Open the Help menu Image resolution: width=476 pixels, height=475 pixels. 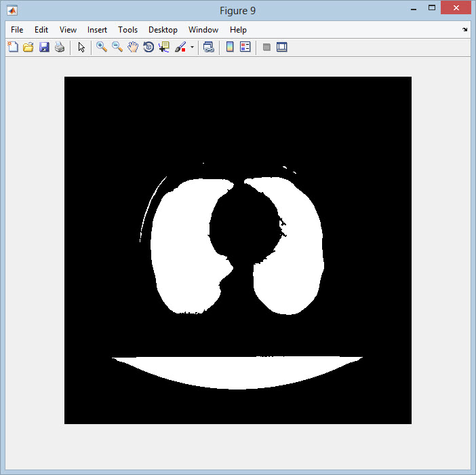[238, 30]
